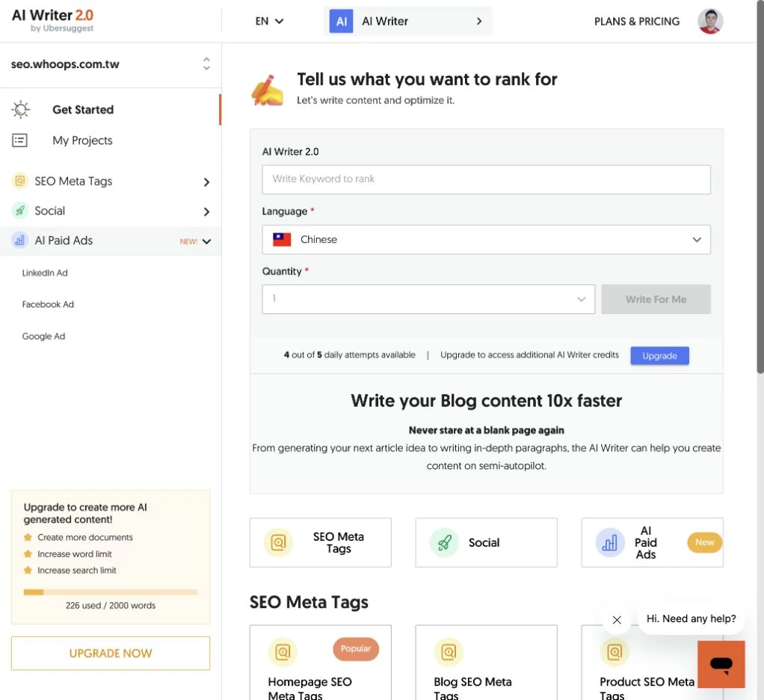Select LinkedIn Ad menu item

pos(45,273)
